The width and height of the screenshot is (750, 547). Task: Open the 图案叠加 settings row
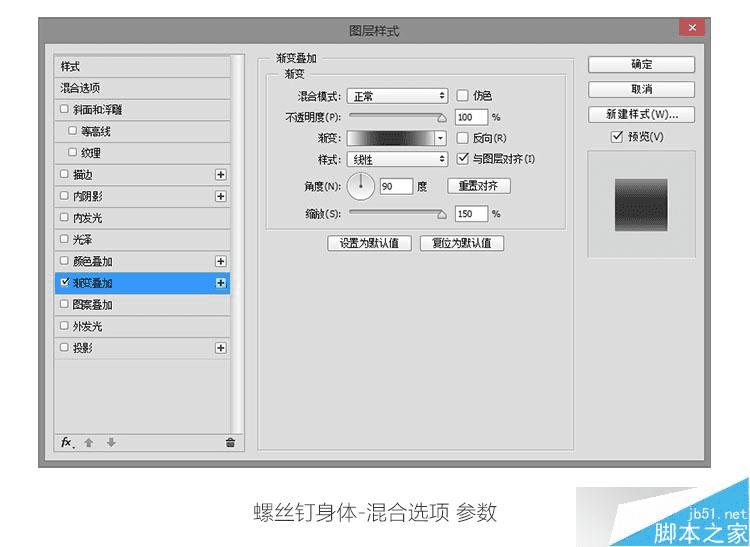click(x=143, y=305)
